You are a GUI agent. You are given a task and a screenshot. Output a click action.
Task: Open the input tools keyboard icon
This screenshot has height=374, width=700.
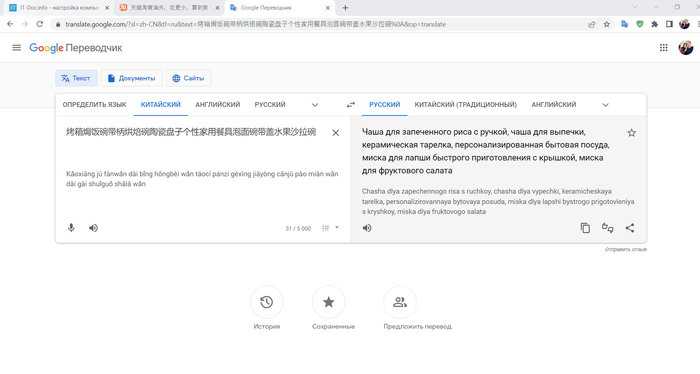(x=325, y=228)
